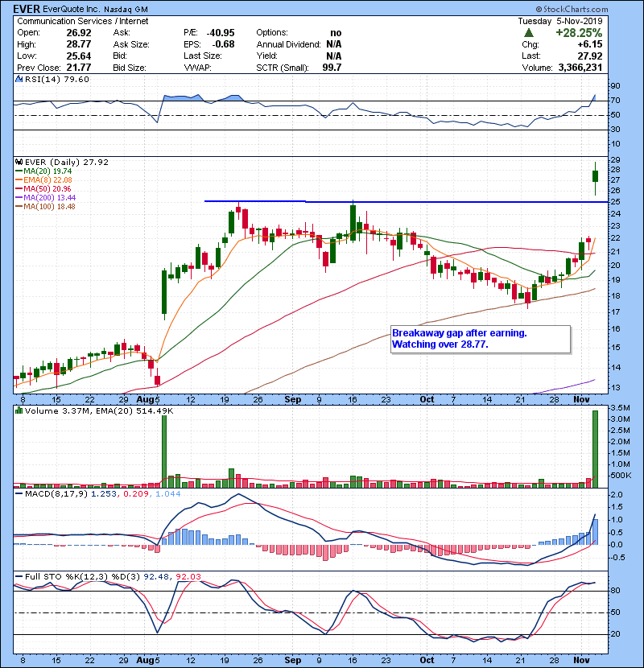Viewport: 644px width, 668px height.
Task: Click the Breakaway gap annotation box
Action: click(x=481, y=339)
